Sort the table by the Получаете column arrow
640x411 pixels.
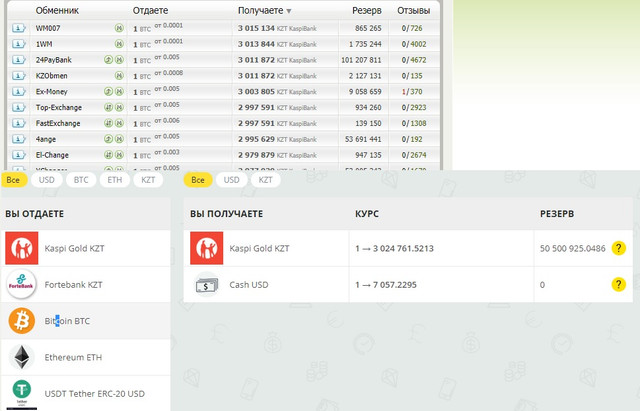(289, 11)
